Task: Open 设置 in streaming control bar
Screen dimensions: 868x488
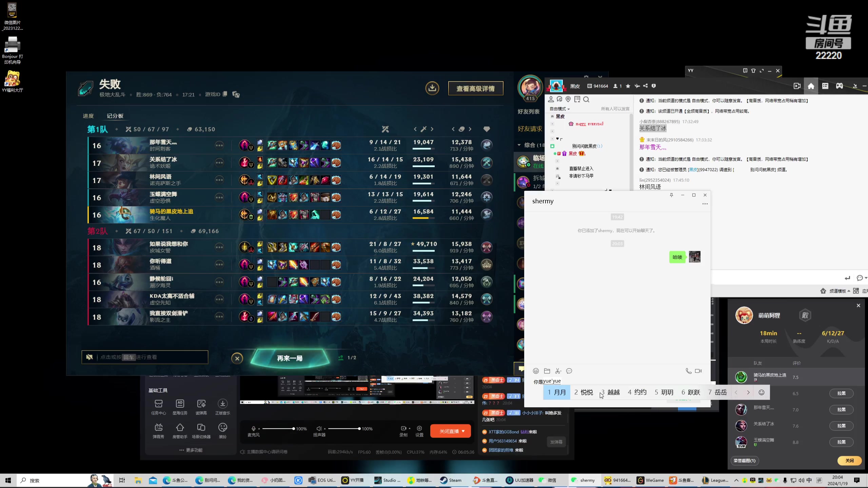Action: pyautogui.click(x=419, y=431)
